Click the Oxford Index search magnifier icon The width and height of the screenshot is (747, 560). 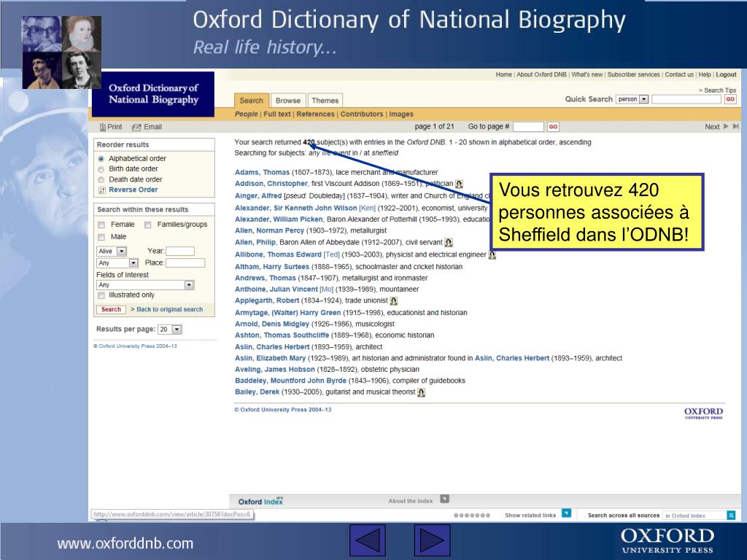(731, 516)
